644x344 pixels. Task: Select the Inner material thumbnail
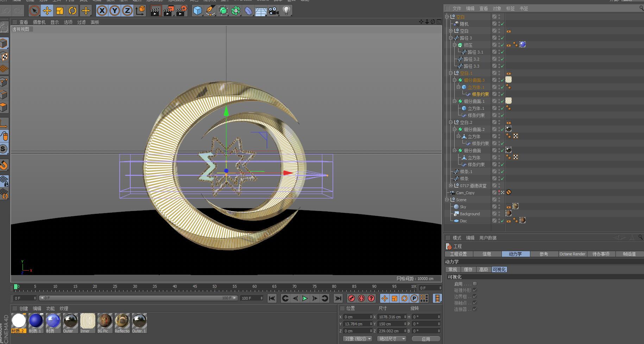(x=88, y=323)
